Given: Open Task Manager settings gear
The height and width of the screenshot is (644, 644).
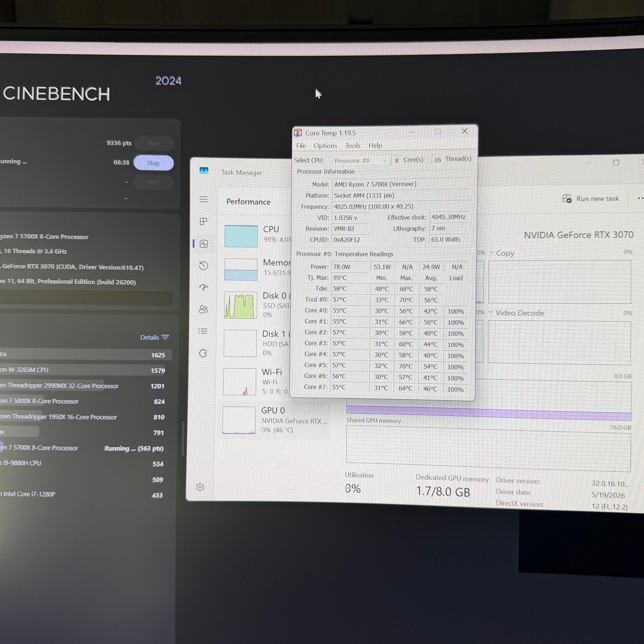Looking at the screenshot, I should [200, 487].
